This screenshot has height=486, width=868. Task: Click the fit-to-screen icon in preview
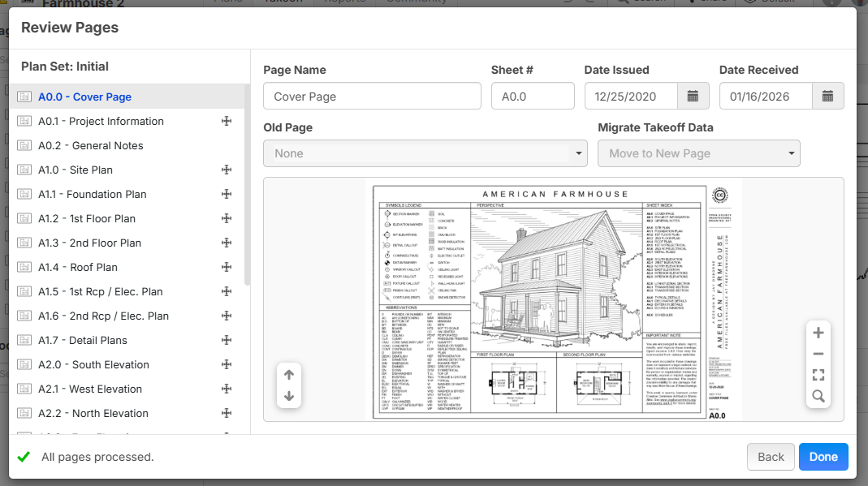click(818, 375)
